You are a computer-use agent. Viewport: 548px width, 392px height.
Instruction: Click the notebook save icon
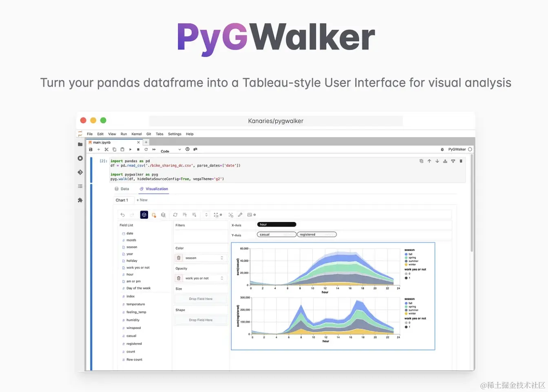pos(91,150)
